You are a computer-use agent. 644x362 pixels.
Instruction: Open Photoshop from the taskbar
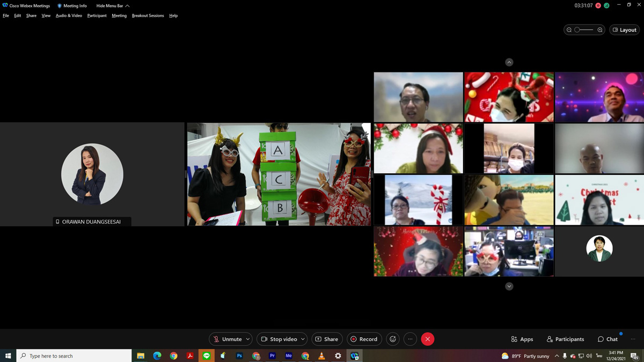(239, 356)
